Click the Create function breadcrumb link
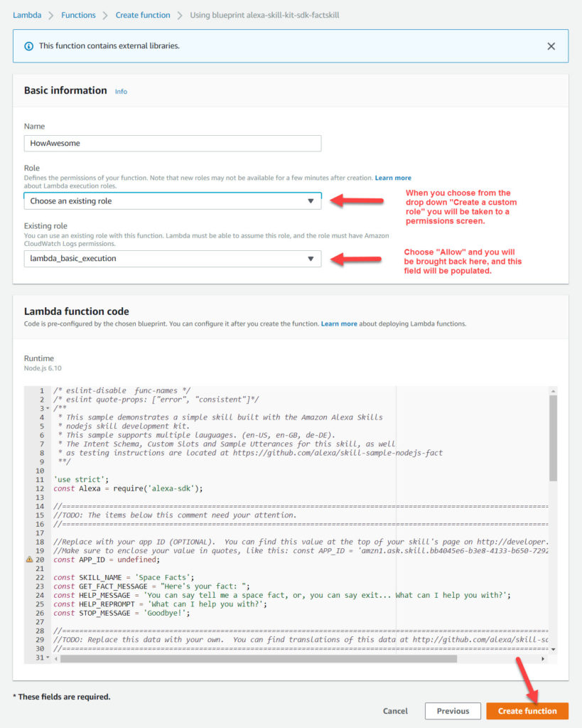The width and height of the screenshot is (582, 728). (142, 14)
